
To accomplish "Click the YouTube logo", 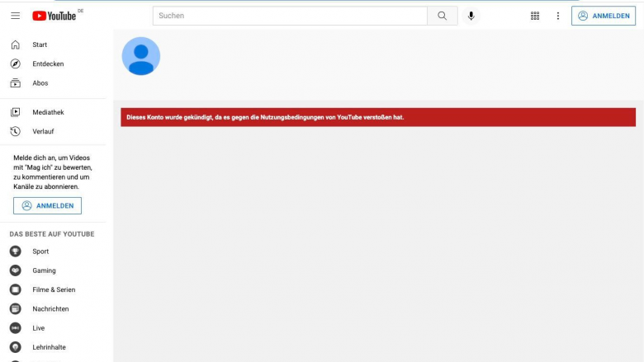I will (54, 16).
